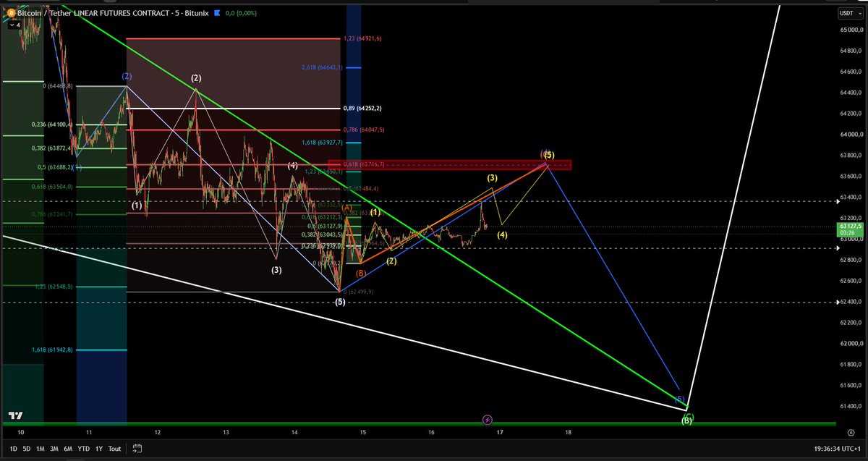Select the 5D date range
The height and width of the screenshot is (461, 868).
coord(25,449)
